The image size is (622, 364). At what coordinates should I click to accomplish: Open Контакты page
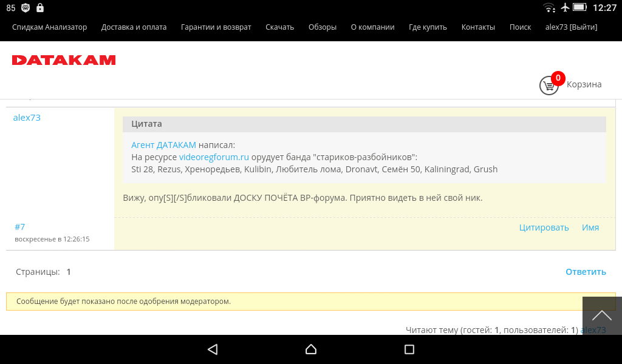tap(478, 27)
